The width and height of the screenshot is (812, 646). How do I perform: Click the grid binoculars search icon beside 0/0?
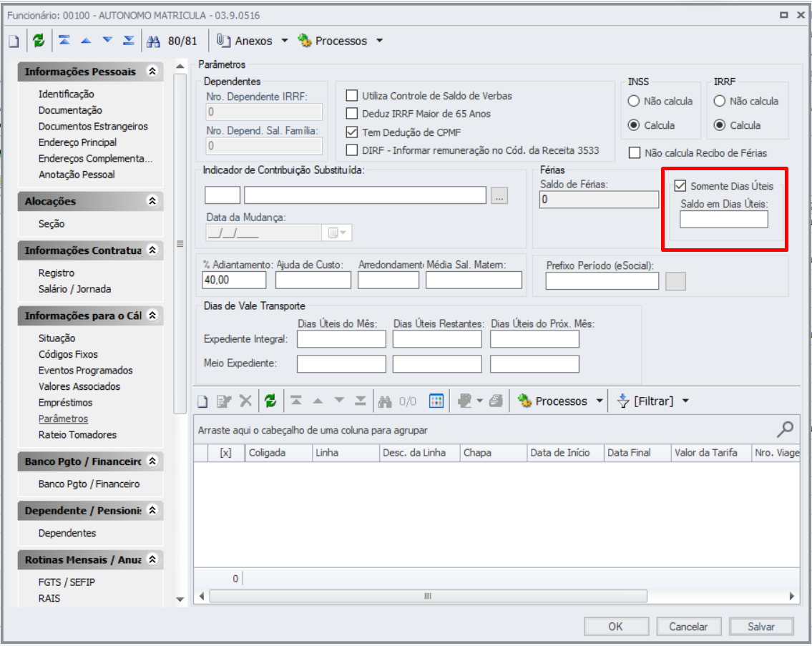tap(385, 402)
